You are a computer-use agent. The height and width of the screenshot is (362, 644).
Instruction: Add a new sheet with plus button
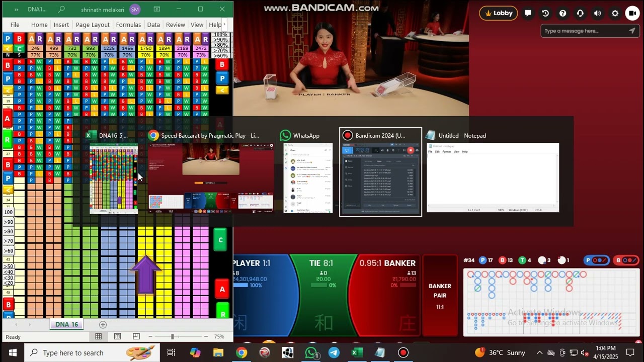point(103,324)
